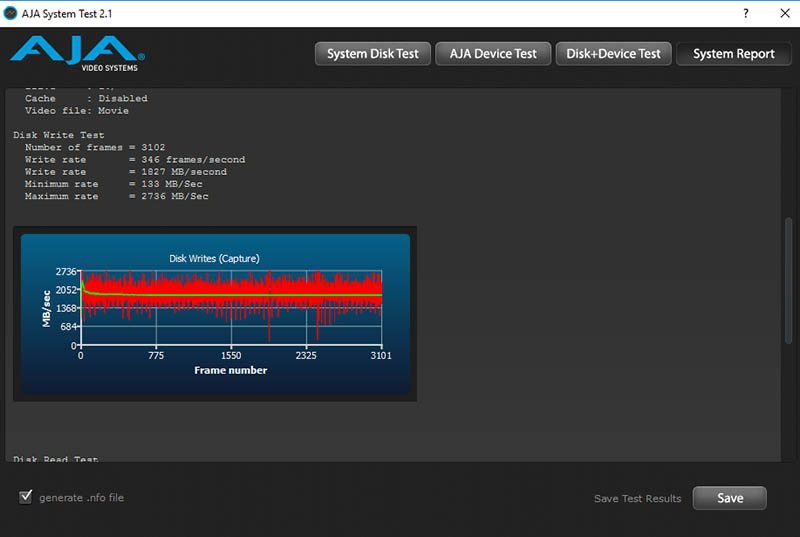Click the 'Save Test Results' label
This screenshot has width=800, height=537.
tap(637, 498)
